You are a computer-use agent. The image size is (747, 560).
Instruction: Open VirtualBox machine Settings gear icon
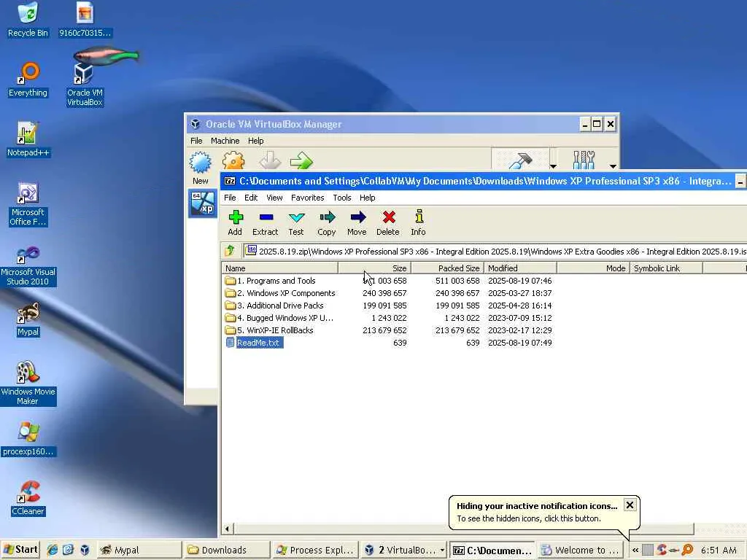pyautogui.click(x=233, y=161)
